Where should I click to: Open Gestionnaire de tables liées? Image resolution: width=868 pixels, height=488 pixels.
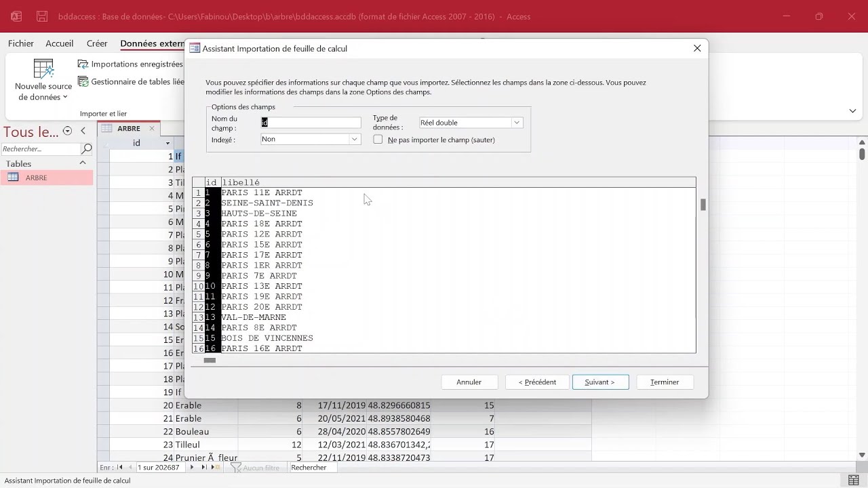pos(130,81)
